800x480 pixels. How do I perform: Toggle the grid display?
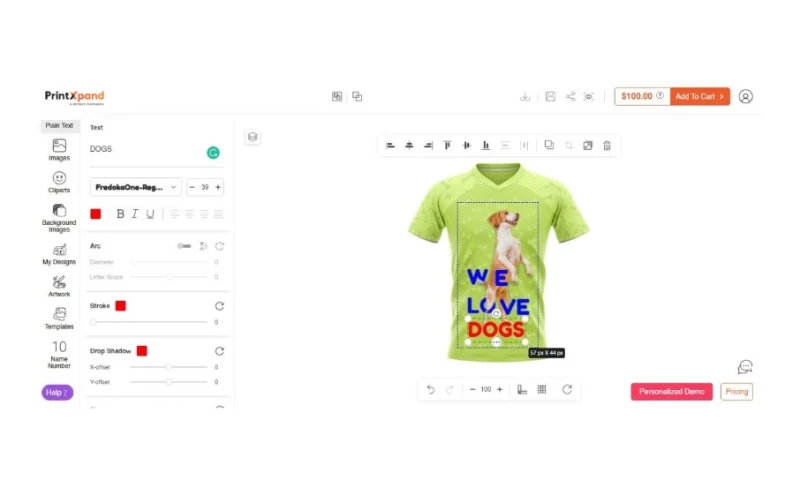point(542,390)
